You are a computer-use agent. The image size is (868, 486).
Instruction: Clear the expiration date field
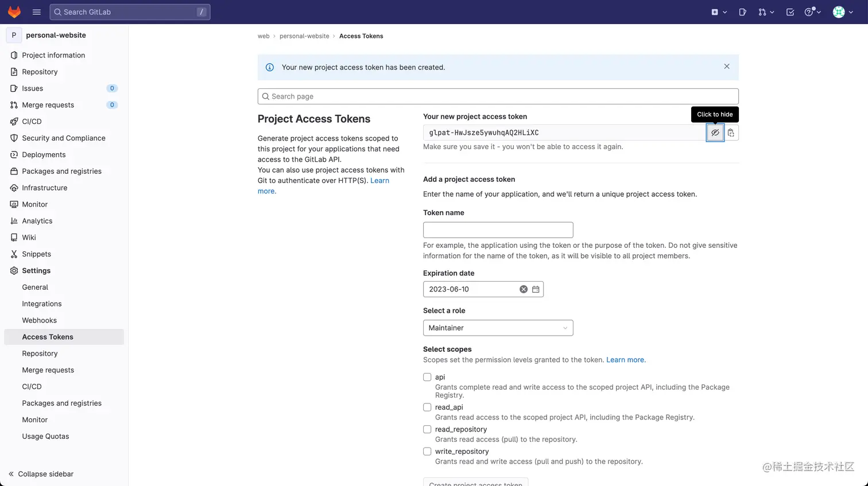click(524, 289)
